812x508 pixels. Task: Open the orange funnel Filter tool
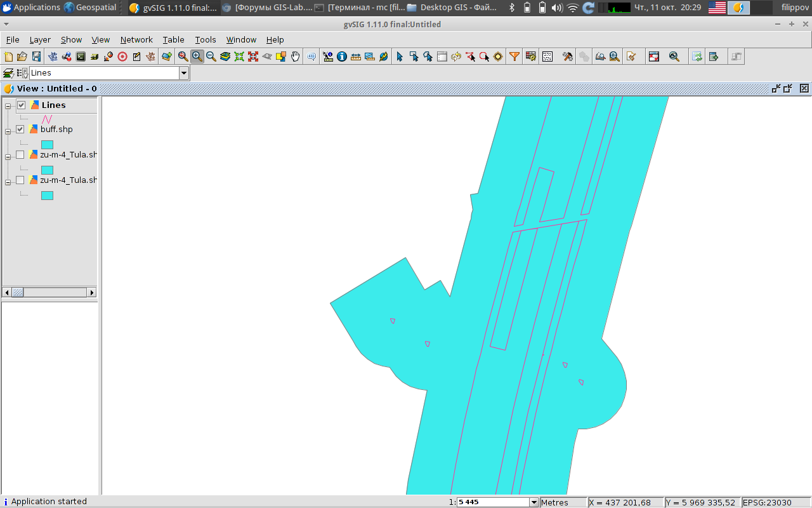pos(514,57)
